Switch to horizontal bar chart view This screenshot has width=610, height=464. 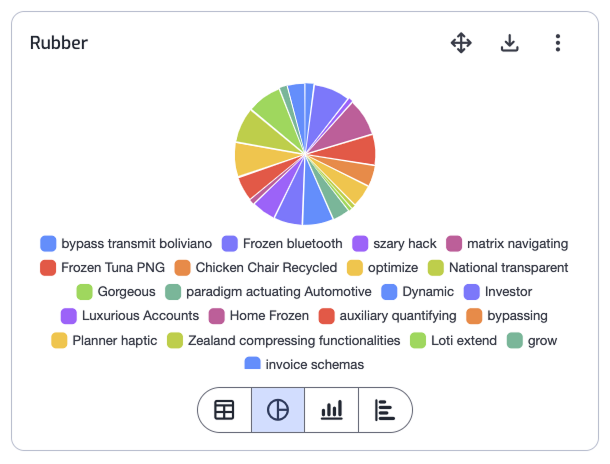point(385,410)
